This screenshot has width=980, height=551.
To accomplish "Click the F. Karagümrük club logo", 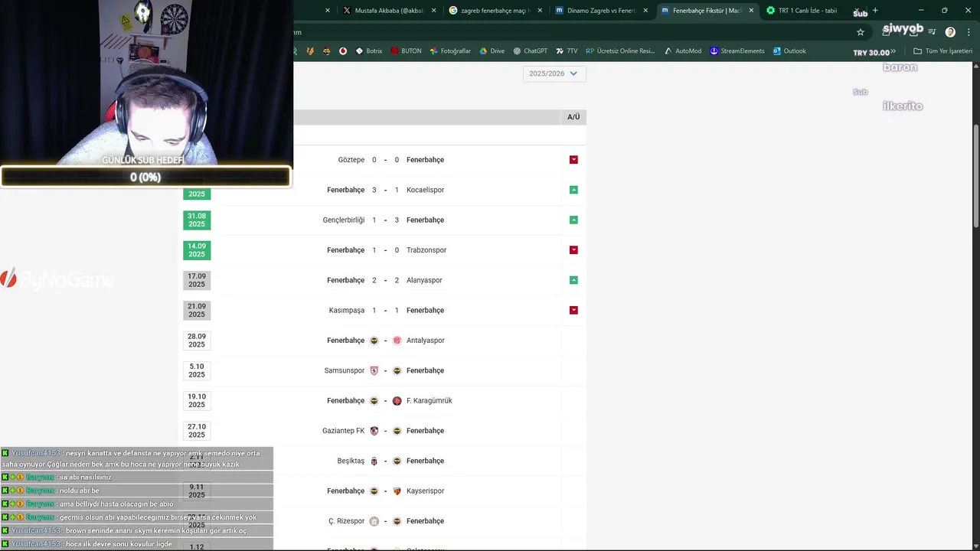I will (x=397, y=401).
